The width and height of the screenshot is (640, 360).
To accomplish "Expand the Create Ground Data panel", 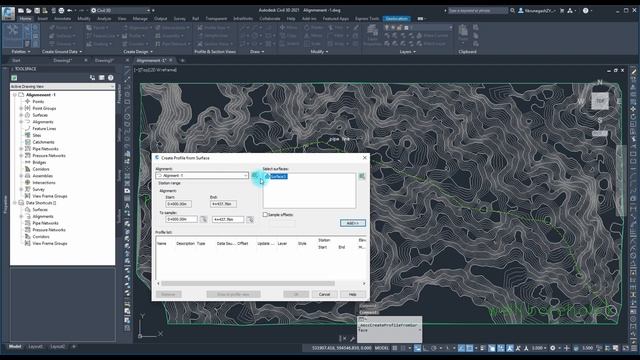I will click(x=62, y=52).
